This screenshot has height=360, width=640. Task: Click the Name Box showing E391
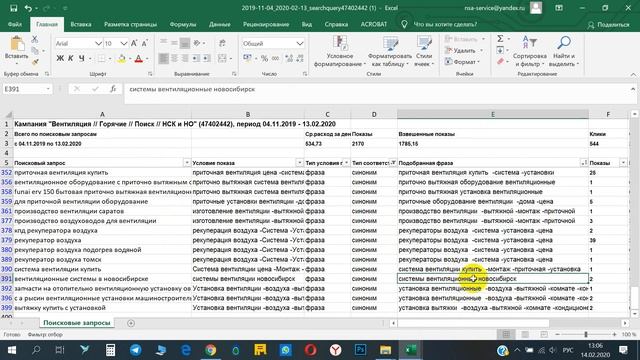click(x=27, y=89)
